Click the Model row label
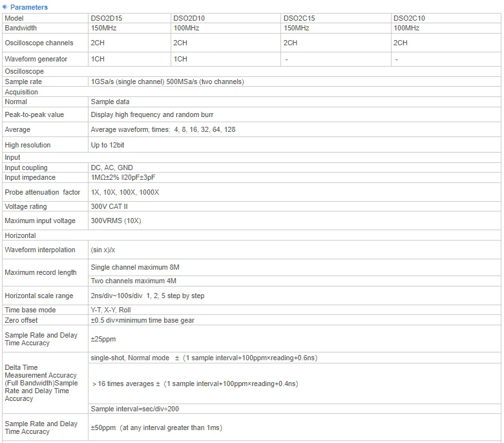The height and width of the screenshot is (443, 504). [14, 18]
